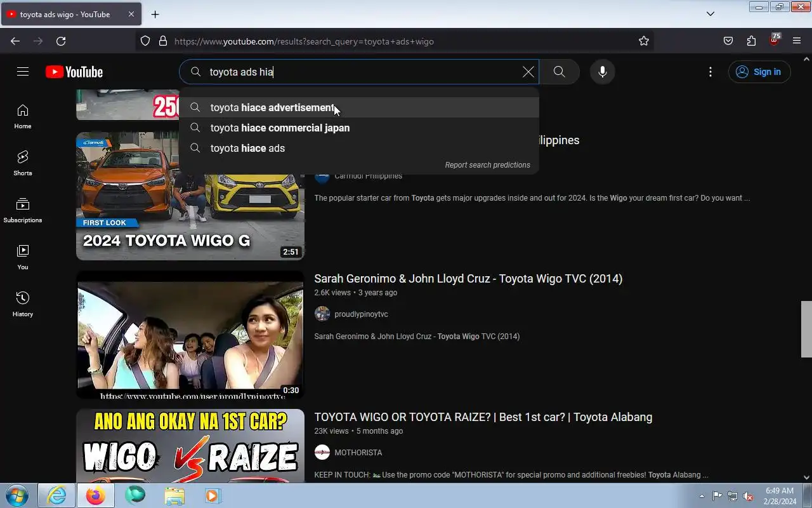
Task: Start voice search with microphone icon
Action: [x=603, y=72]
